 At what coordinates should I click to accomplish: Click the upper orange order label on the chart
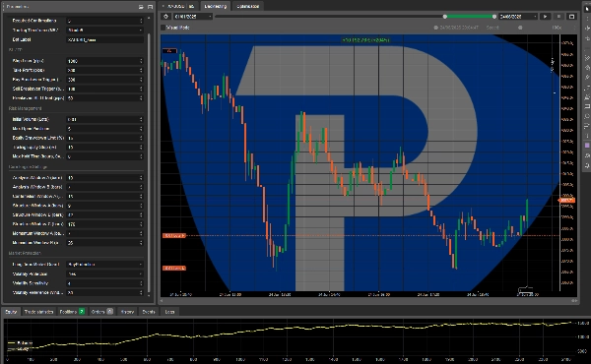tap(174, 236)
